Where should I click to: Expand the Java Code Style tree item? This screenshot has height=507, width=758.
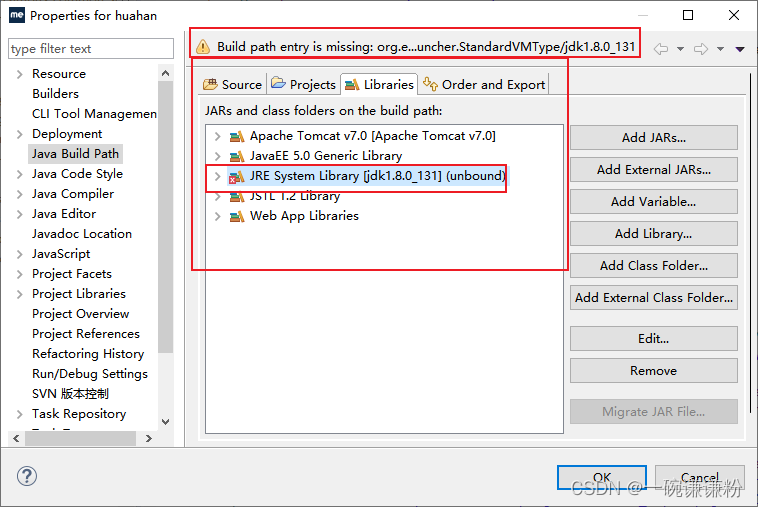pos(19,174)
